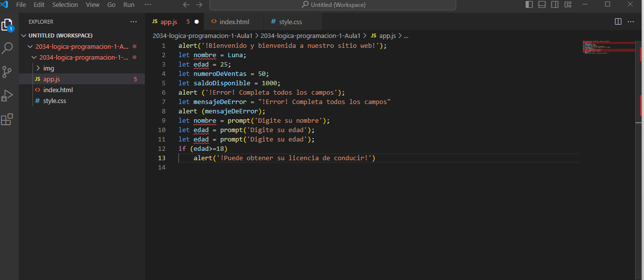Go back using the navigation arrow

[186, 5]
